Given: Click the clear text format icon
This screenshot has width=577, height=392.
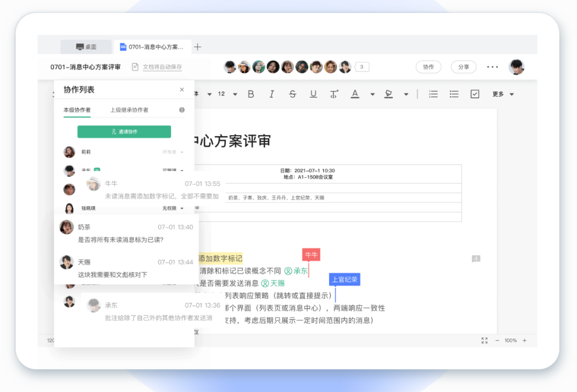Looking at the screenshot, I should 334,94.
